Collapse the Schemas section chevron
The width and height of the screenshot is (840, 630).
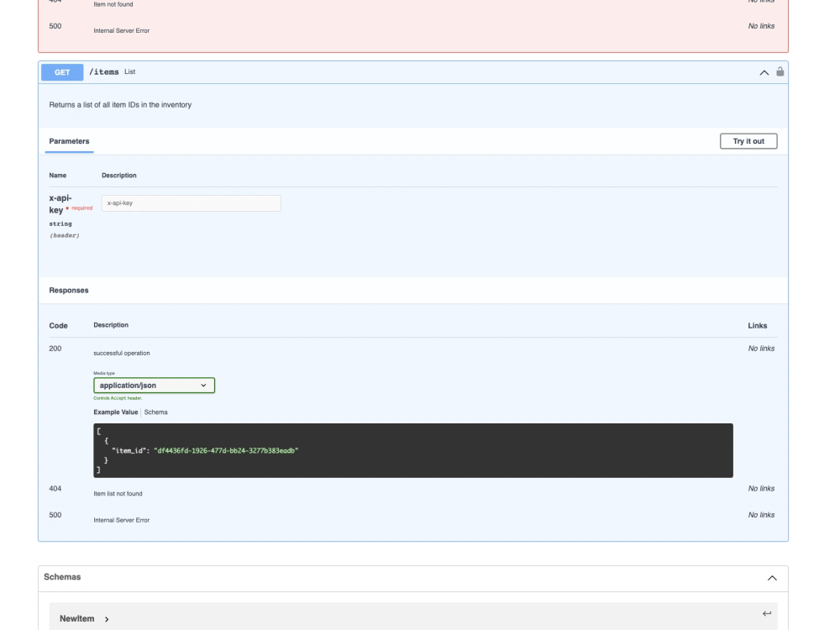pos(772,577)
